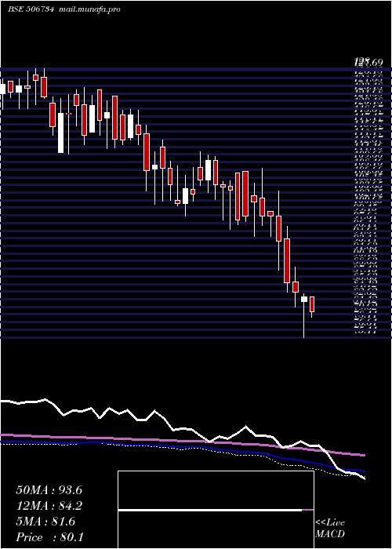Click the last red candlestick on the chart
The height and width of the screenshot is (549, 392).
[x=312, y=304]
